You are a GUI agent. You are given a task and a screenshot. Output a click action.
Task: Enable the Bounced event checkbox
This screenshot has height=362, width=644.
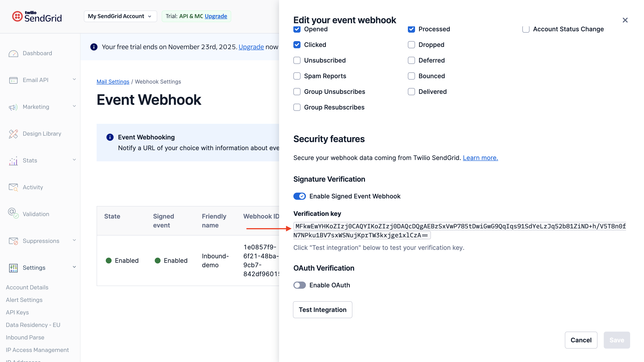pos(411,76)
